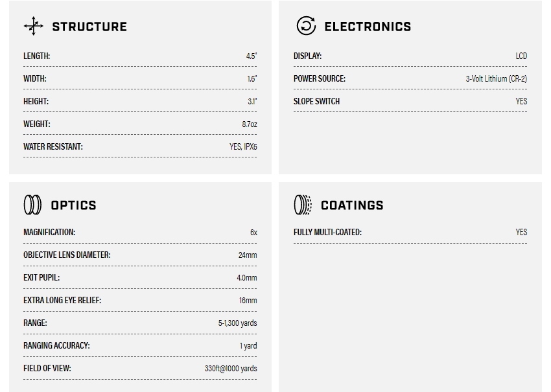Click the LENGTH label row

(37, 56)
